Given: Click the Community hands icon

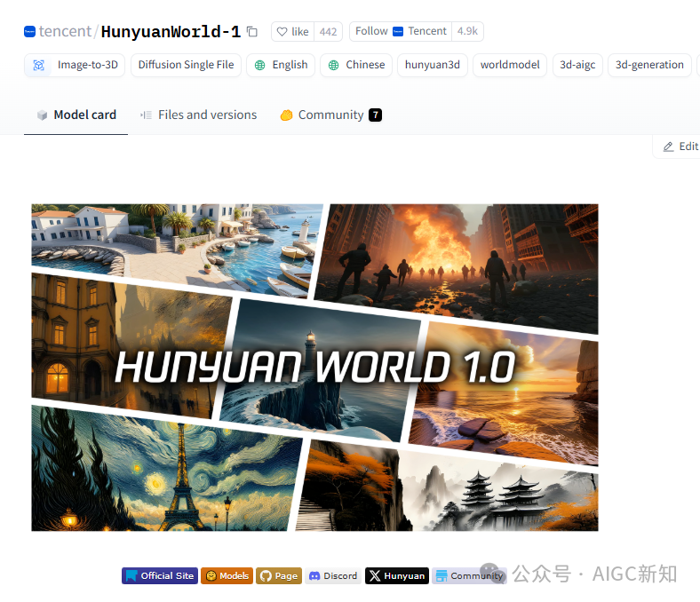Looking at the screenshot, I should pyautogui.click(x=286, y=115).
